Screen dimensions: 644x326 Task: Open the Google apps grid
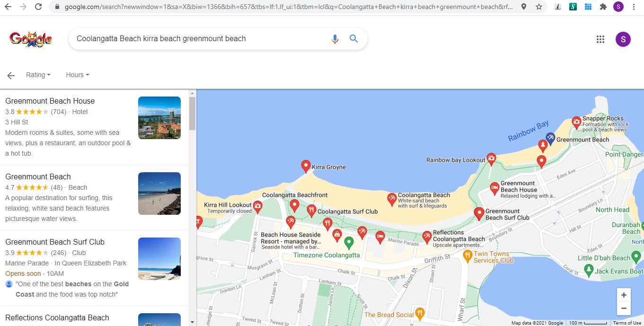[x=600, y=39]
